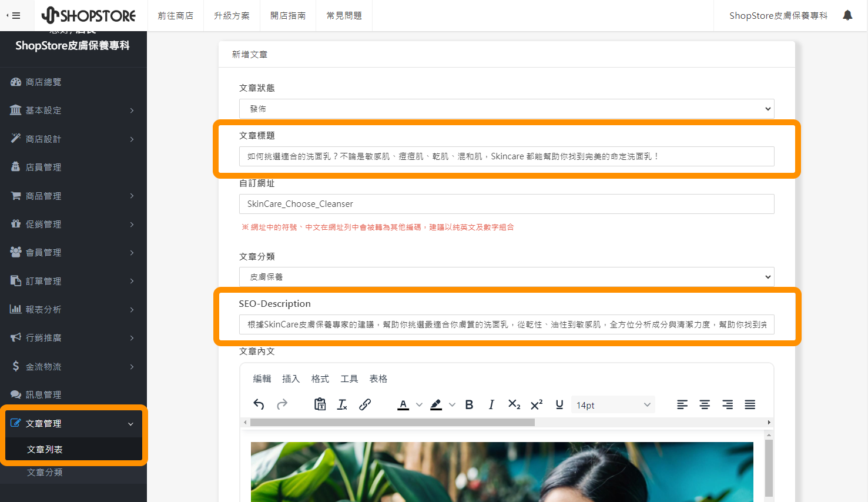Screen dimensions: 868x502
Task: Open 店員管理 in sidebar
Action: tap(73, 168)
